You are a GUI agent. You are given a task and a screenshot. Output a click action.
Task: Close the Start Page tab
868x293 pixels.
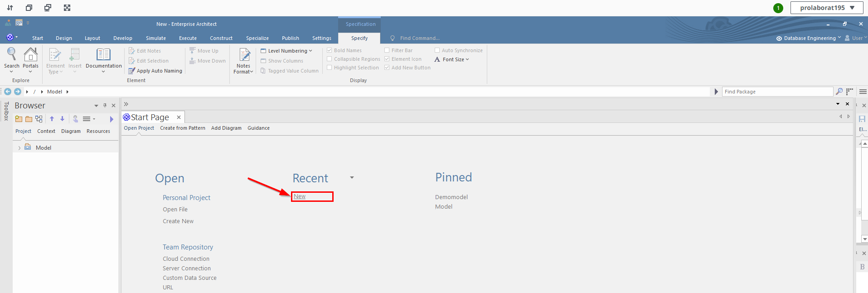click(x=179, y=117)
